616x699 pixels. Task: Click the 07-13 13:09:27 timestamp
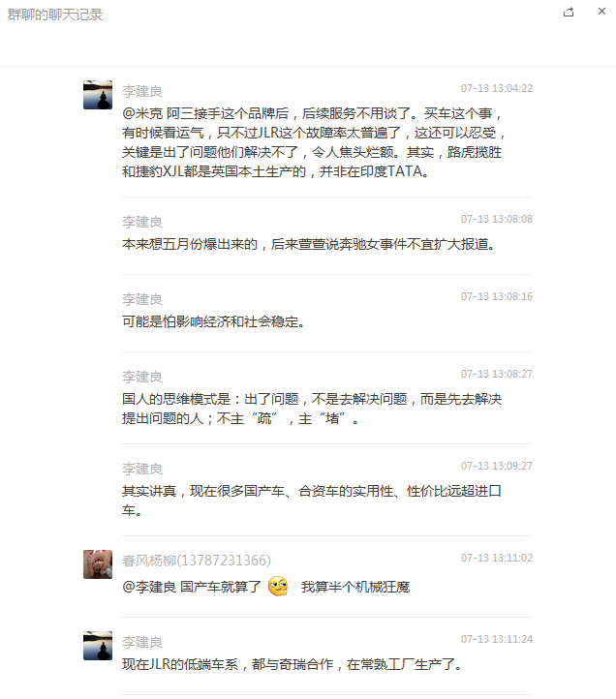click(x=497, y=466)
